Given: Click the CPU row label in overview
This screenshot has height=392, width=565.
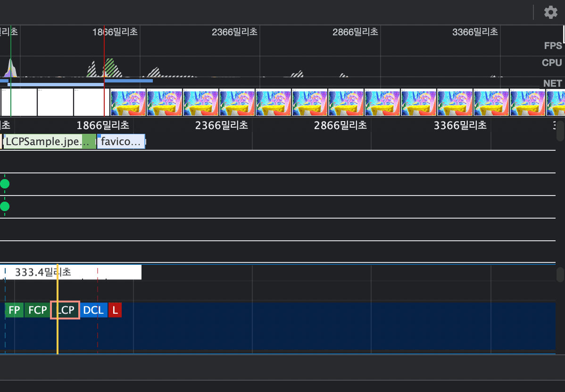Looking at the screenshot, I should tap(552, 62).
